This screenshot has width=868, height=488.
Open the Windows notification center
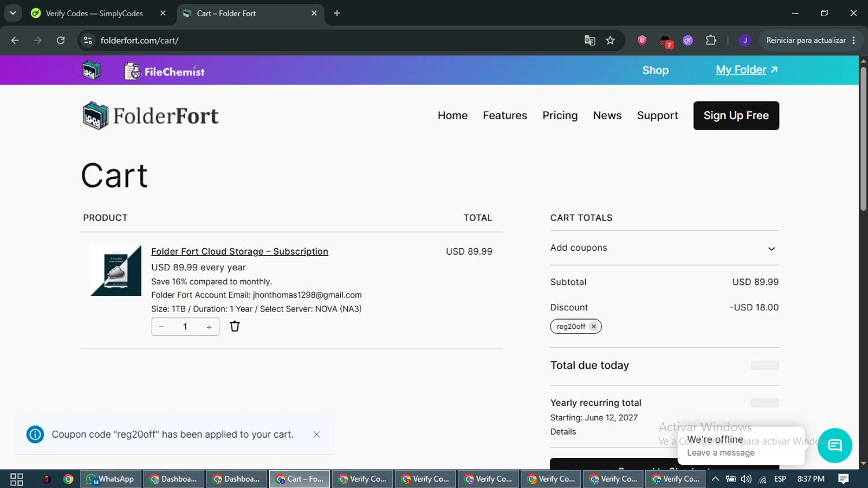[x=844, y=479]
